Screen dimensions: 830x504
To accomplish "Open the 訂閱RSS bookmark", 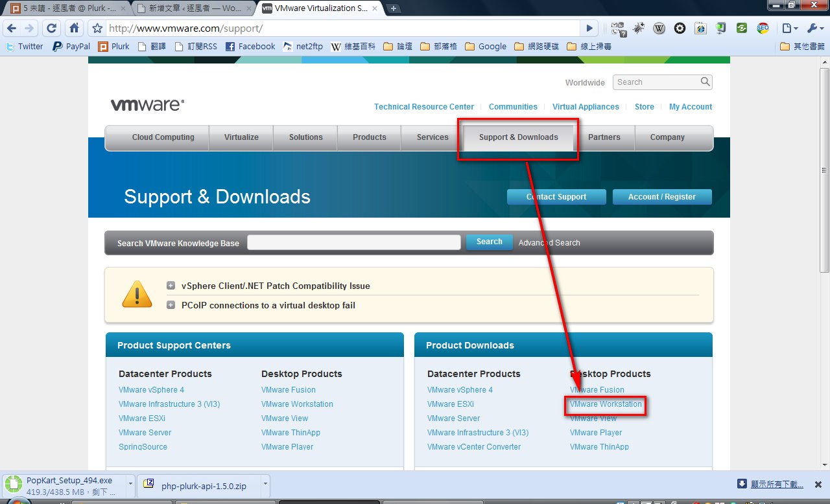I will coord(197,47).
